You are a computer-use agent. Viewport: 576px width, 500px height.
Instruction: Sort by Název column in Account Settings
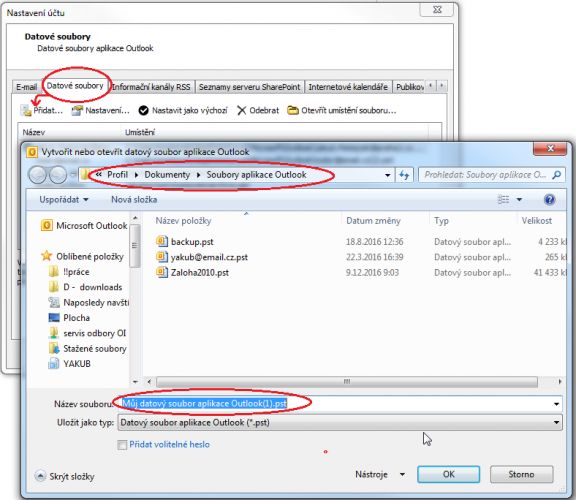click(34, 132)
